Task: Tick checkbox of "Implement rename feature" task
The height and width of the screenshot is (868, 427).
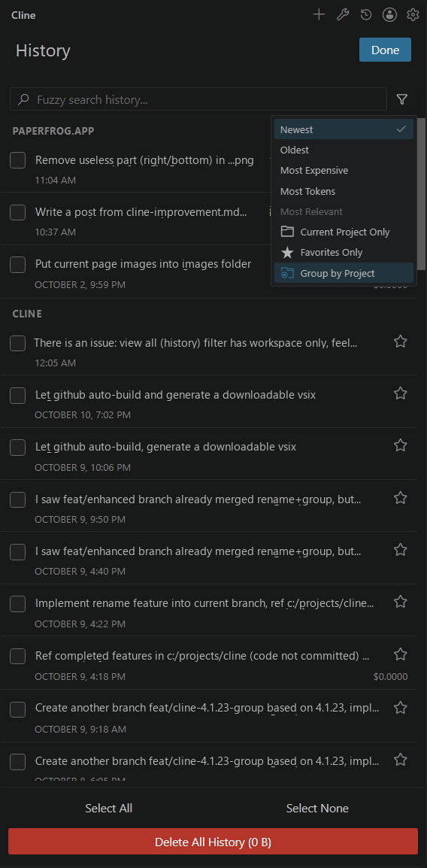Action: point(18,604)
